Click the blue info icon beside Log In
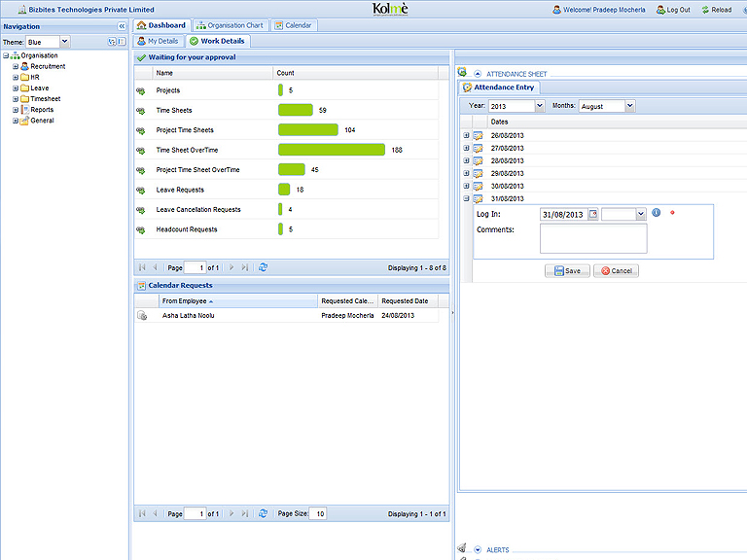747x560 pixels. [656, 213]
